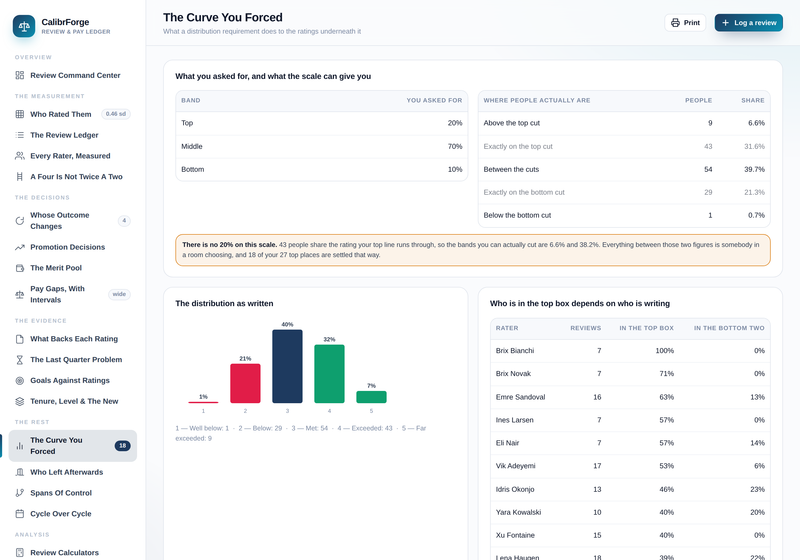Screen dimensions: 800x560
Task: Click the Above the top cut row
Action: click(624, 123)
